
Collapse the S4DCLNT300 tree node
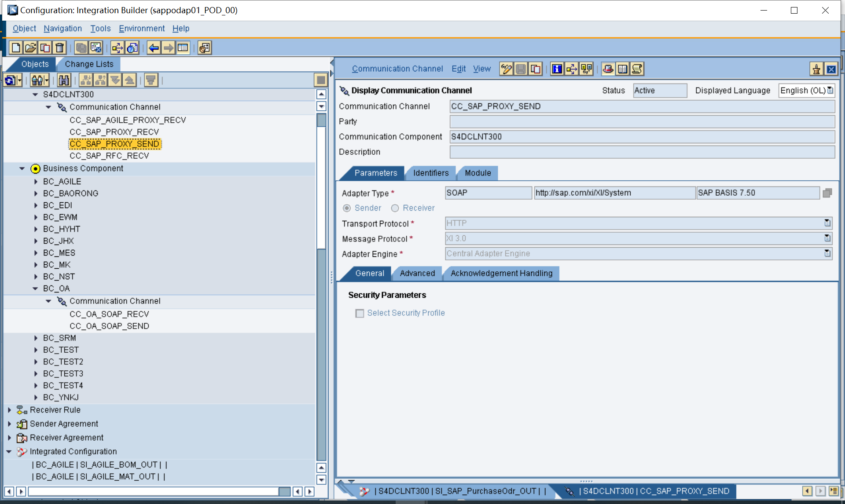(x=35, y=94)
